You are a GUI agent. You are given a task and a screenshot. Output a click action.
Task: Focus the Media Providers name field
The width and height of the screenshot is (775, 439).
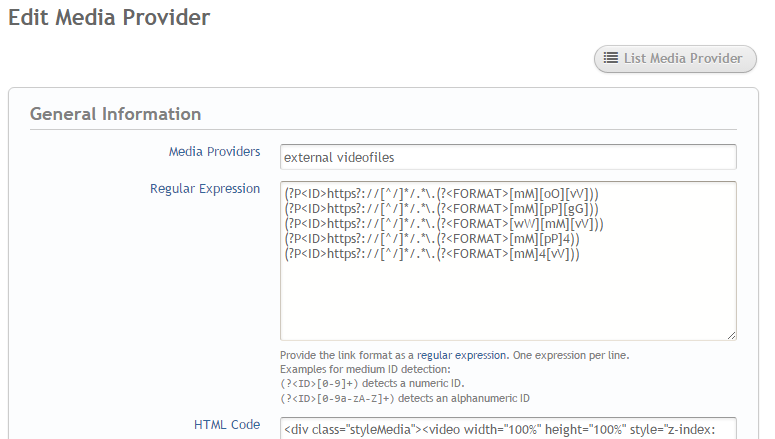coord(508,157)
